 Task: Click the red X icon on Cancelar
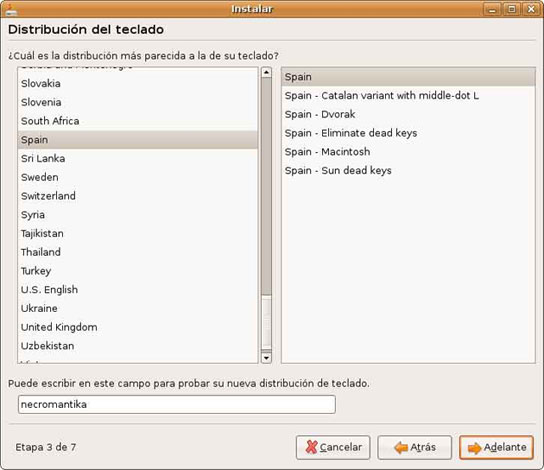pyautogui.click(x=311, y=447)
